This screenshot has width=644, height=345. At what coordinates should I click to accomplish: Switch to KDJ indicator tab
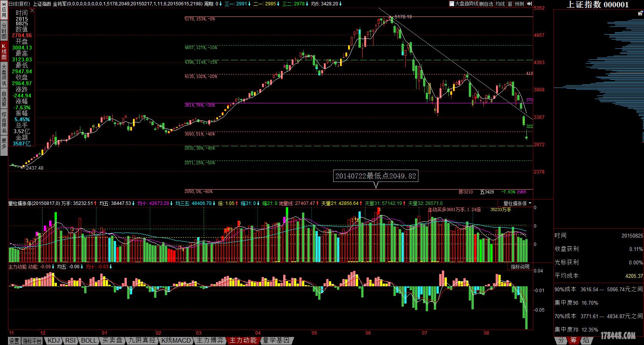pos(53,341)
